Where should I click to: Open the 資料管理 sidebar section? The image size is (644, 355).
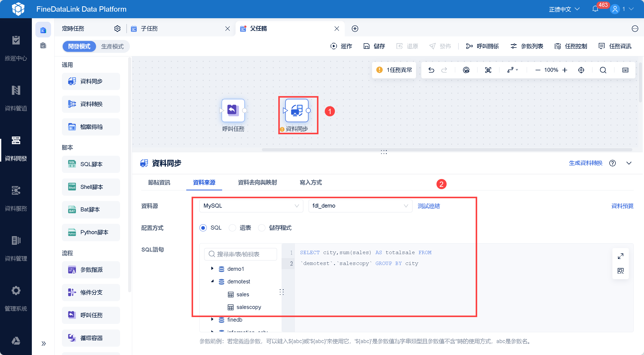16,248
